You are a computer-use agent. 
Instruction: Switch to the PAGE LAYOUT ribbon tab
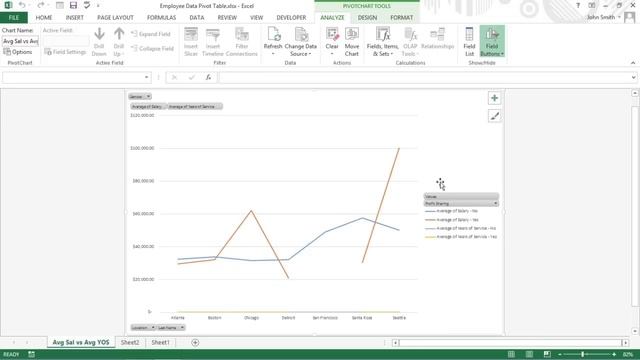(116, 18)
